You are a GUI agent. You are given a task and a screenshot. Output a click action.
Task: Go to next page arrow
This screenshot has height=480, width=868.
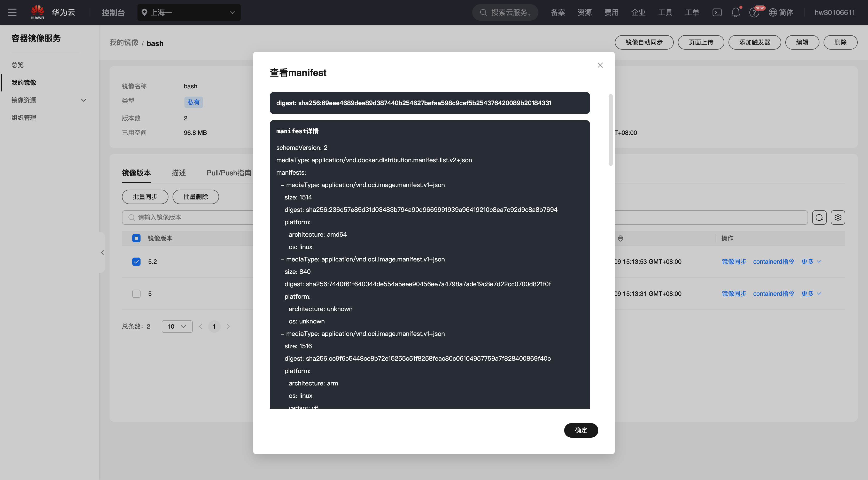(228, 326)
